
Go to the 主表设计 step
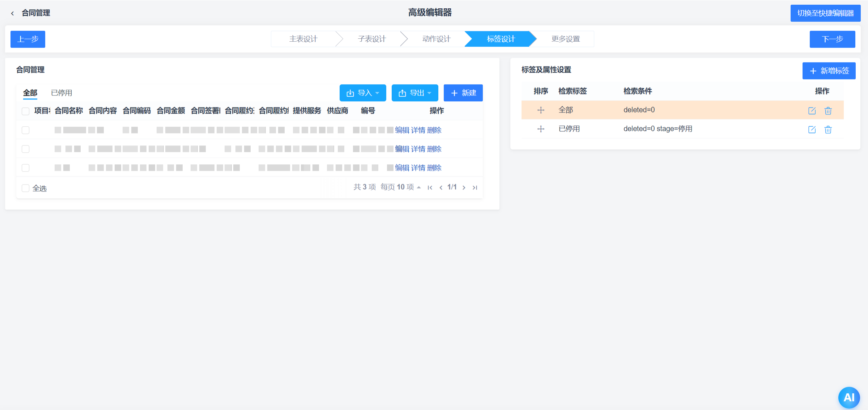coord(303,39)
